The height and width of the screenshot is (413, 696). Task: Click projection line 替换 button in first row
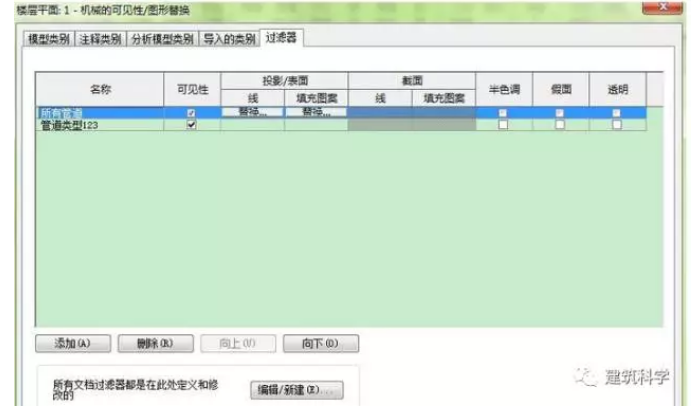[x=252, y=113]
